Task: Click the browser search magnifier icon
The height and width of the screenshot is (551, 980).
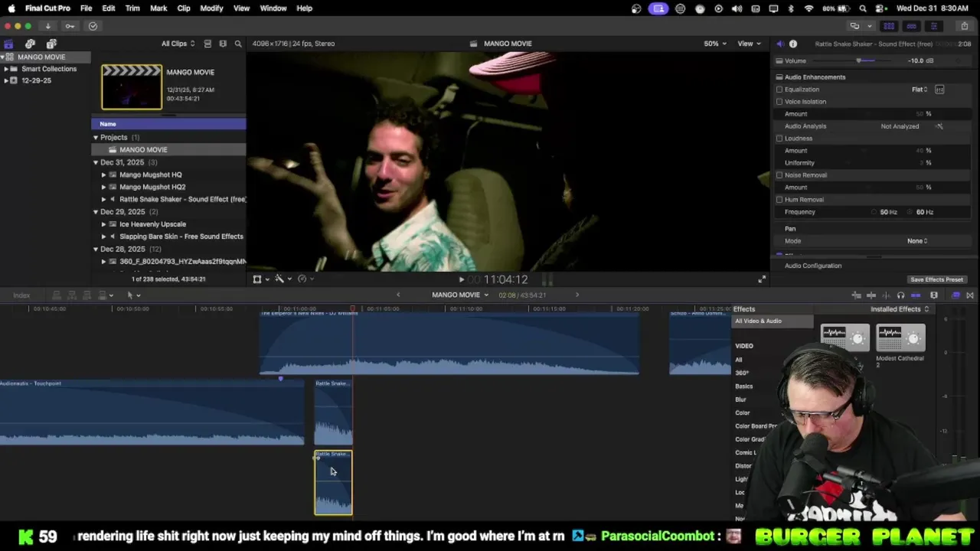Action: point(238,44)
